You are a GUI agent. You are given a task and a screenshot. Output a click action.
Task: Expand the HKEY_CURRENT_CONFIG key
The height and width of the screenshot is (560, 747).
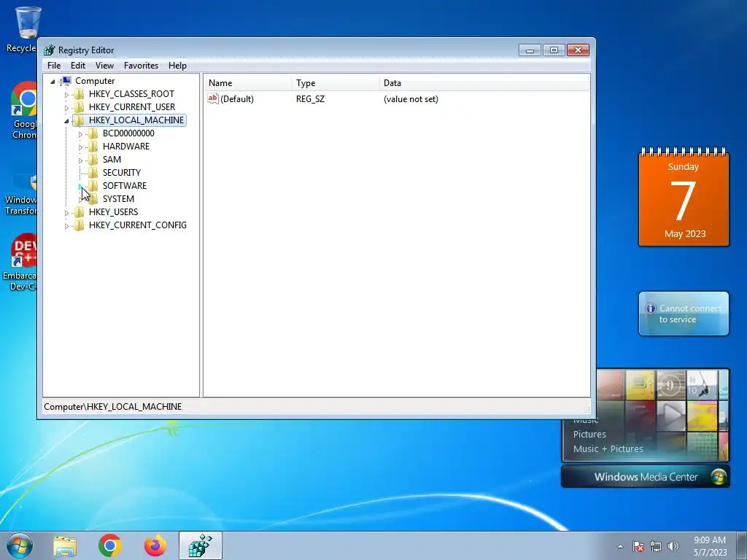point(66,226)
